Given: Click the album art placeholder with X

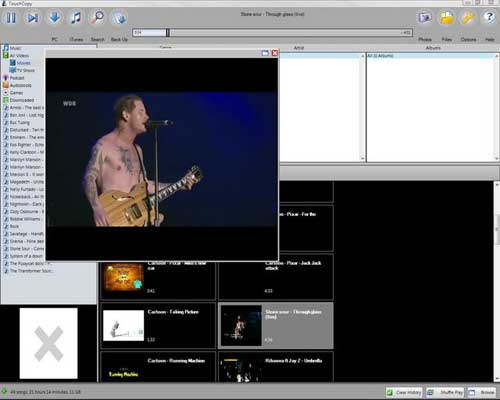Looking at the screenshot, I should click(x=49, y=343).
